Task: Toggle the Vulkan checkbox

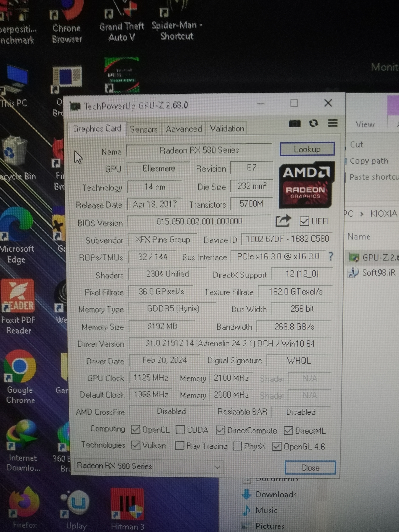Action: 136,445
